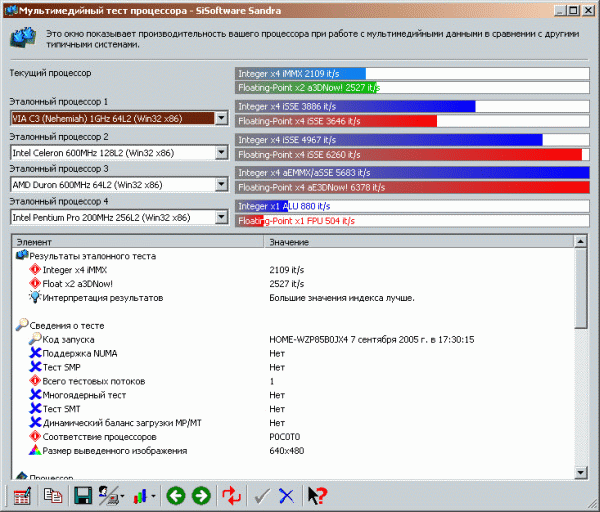Go to previous module with green left arrow
This screenshot has width=600, height=512.
click(x=176, y=496)
